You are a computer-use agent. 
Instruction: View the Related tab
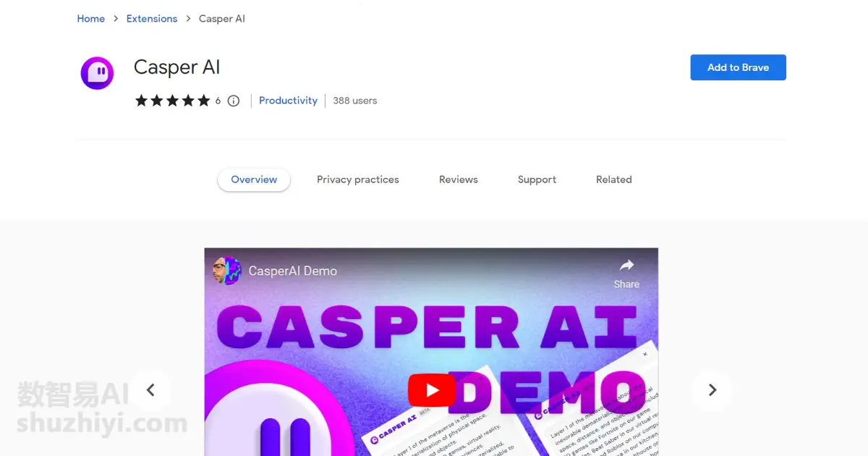pyautogui.click(x=614, y=180)
